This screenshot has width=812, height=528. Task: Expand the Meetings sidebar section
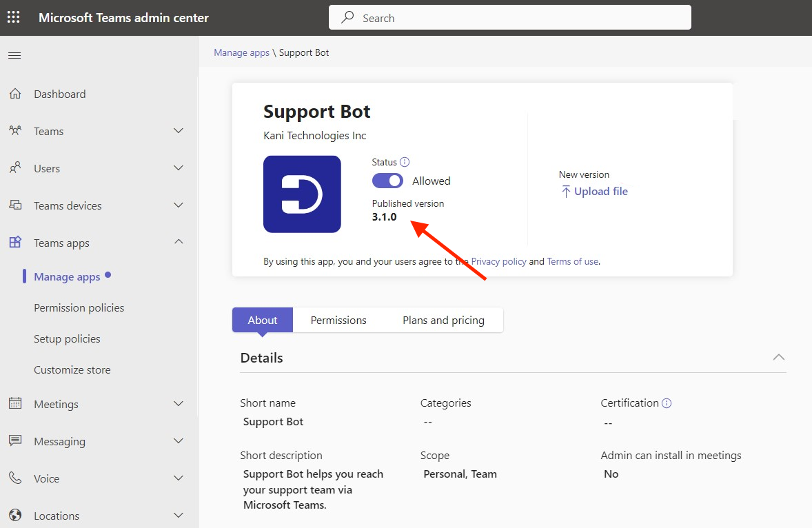[55, 404]
